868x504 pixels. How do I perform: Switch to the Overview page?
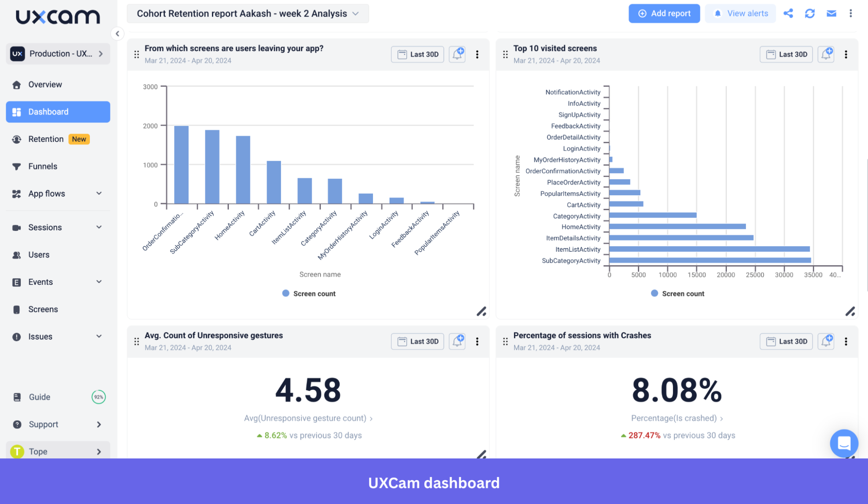45,84
